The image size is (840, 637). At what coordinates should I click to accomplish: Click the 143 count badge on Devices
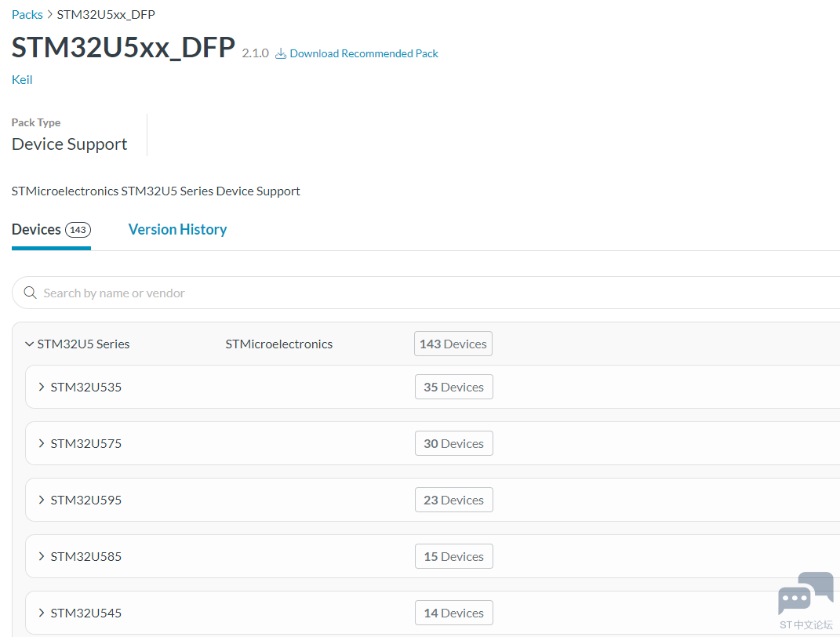coord(78,230)
